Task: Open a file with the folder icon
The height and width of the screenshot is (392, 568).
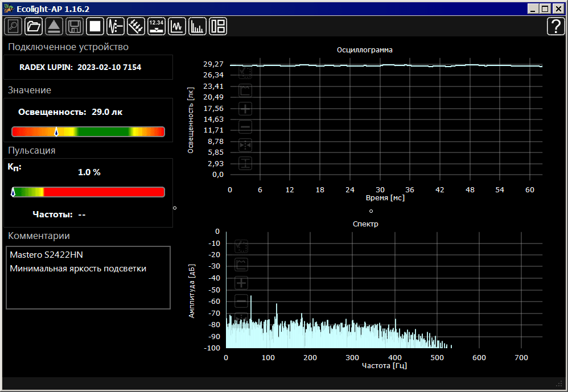Action: click(x=34, y=26)
